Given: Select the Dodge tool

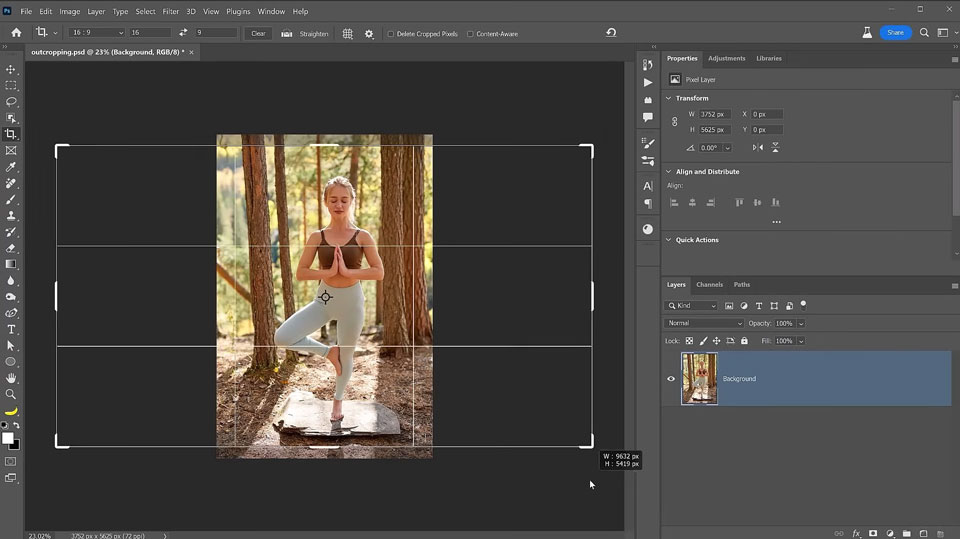Looking at the screenshot, I should (11, 297).
